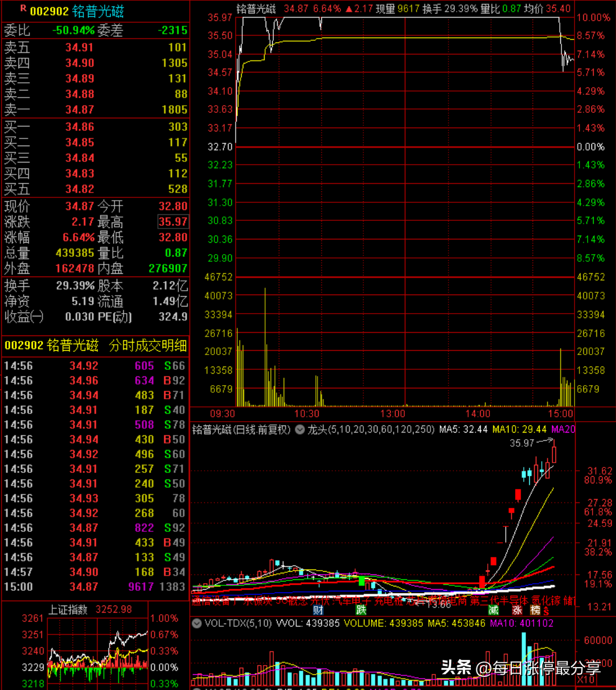The height and width of the screenshot is (690, 616).
Task: Click the 涨 marker under the daily chart
Action: point(517,610)
